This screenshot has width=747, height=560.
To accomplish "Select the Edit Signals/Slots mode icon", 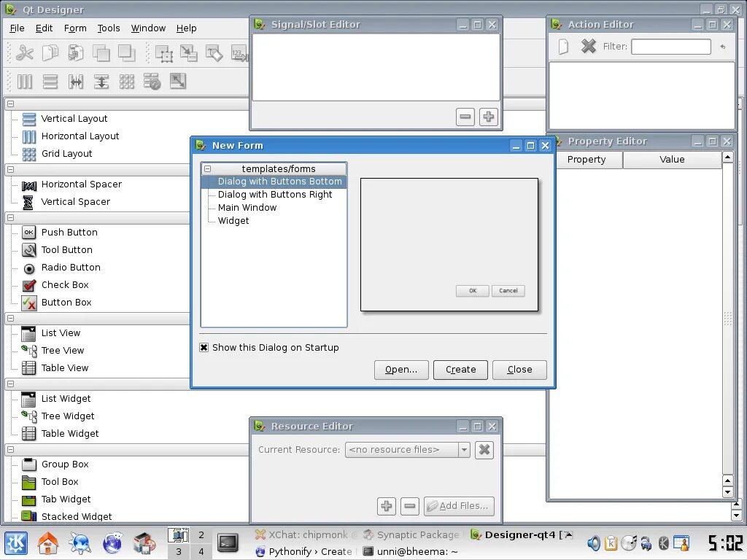I will 189,52.
